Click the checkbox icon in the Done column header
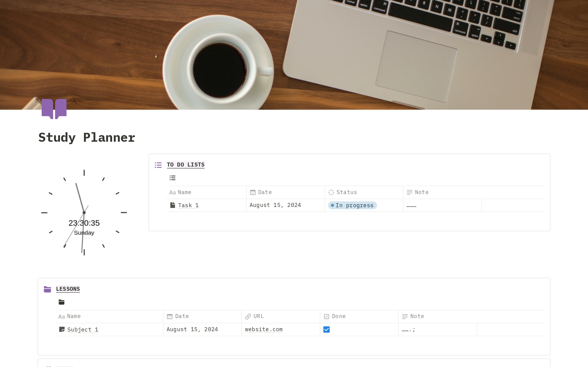The image size is (588, 367). [326, 316]
